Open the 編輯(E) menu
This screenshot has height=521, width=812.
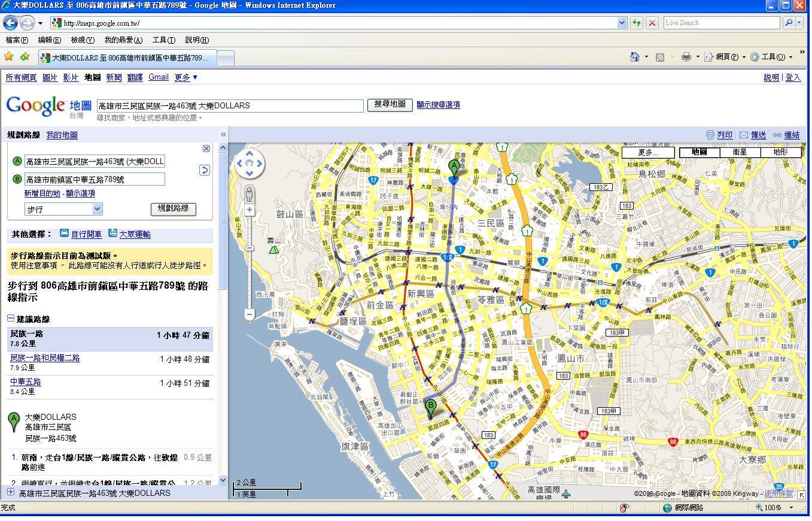(49, 40)
